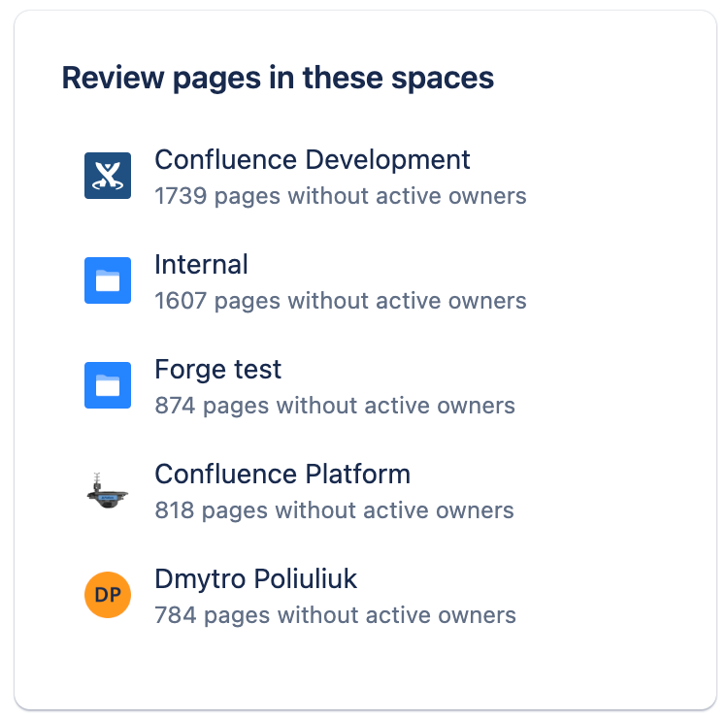Image resolution: width=728 pixels, height=722 pixels.
Task: Select '784 pages without active owners' text
Action: click(x=335, y=616)
